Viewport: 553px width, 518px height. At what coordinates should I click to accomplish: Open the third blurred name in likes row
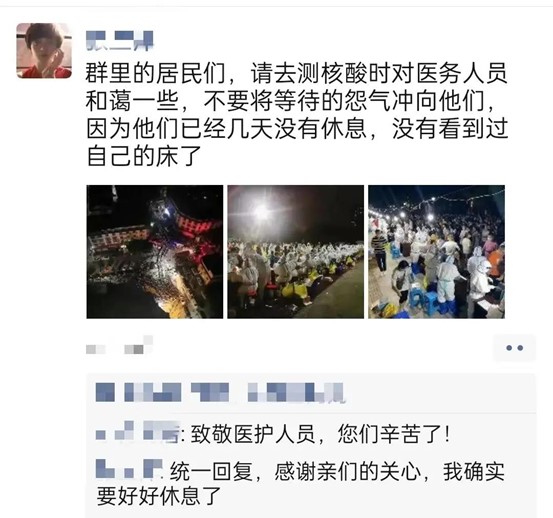[210, 392]
